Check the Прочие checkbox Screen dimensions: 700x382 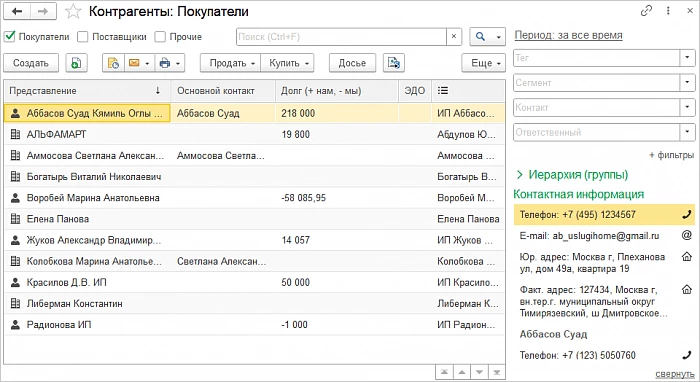[x=160, y=37]
